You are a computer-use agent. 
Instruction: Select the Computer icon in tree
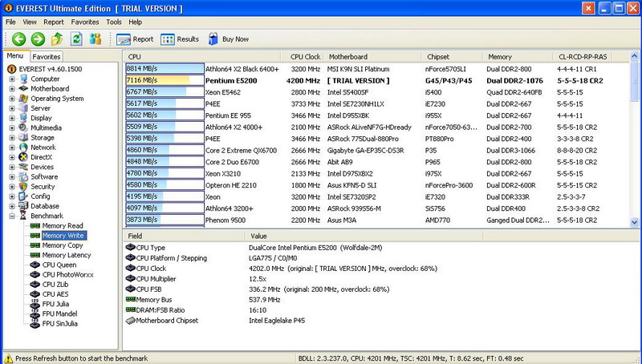coord(24,79)
